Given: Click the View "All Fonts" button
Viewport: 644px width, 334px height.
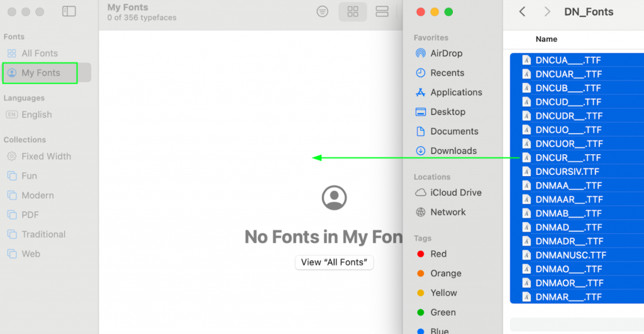Looking at the screenshot, I should pyautogui.click(x=334, y=262).
